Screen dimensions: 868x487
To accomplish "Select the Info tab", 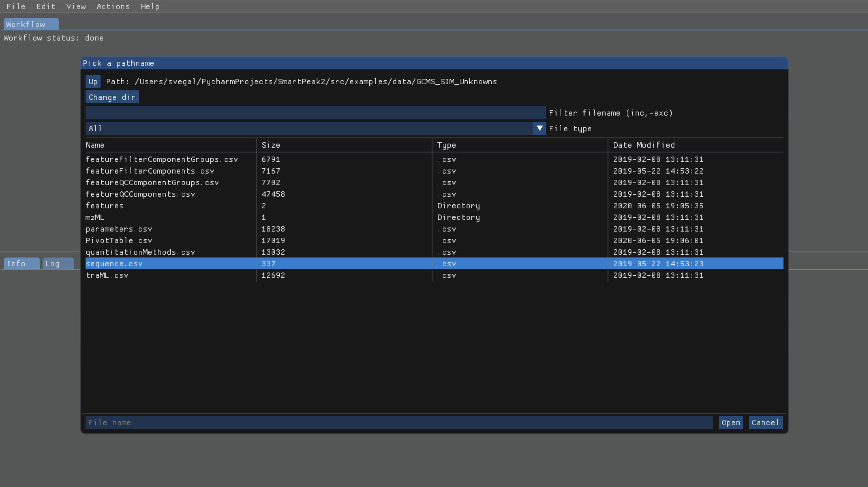I will tap(16, 264).
